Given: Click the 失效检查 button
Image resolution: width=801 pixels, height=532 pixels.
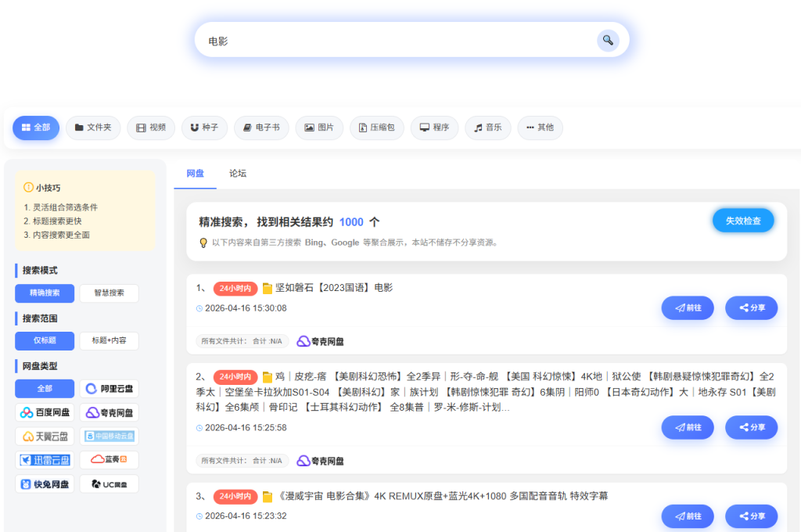Looking at the screenshot, I should (742, 221).
